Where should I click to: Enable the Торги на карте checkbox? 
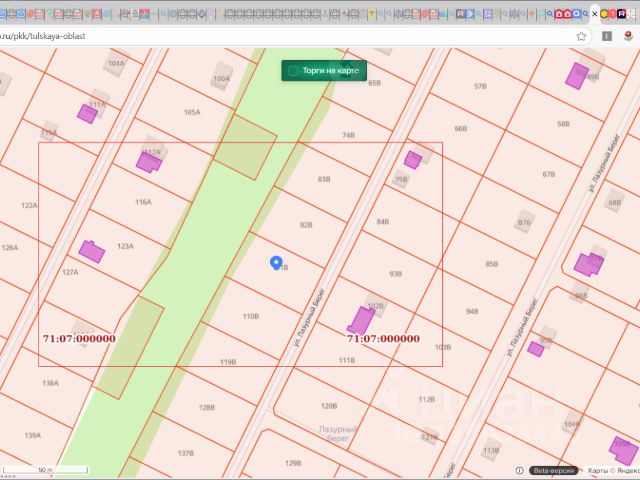(x=293, y=71)
